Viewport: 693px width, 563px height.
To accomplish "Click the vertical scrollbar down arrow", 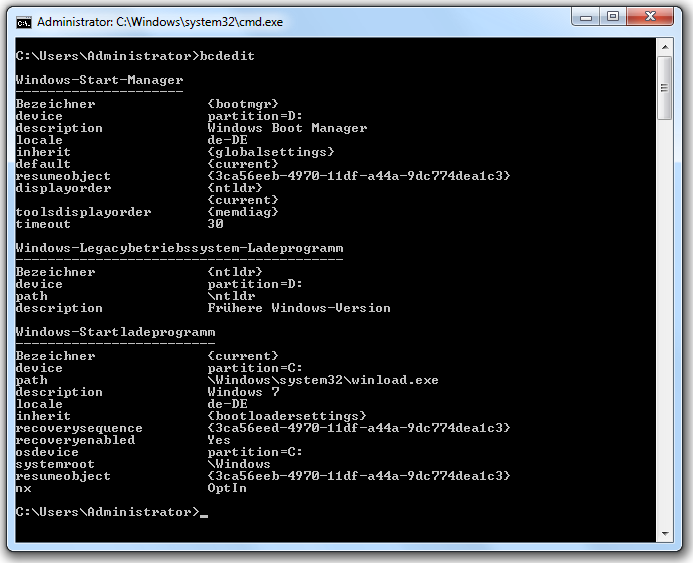I will point(665,534).
